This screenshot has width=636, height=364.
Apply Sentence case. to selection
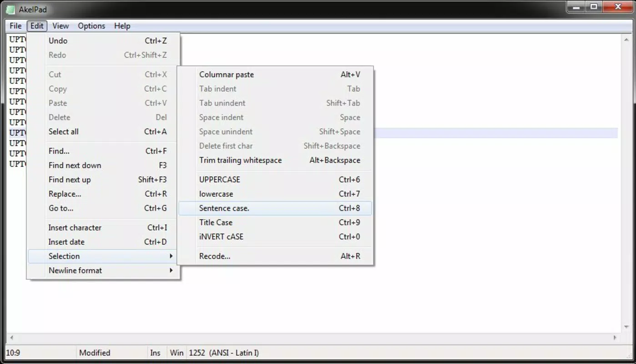pyautogui.click(x=275, y=208)
